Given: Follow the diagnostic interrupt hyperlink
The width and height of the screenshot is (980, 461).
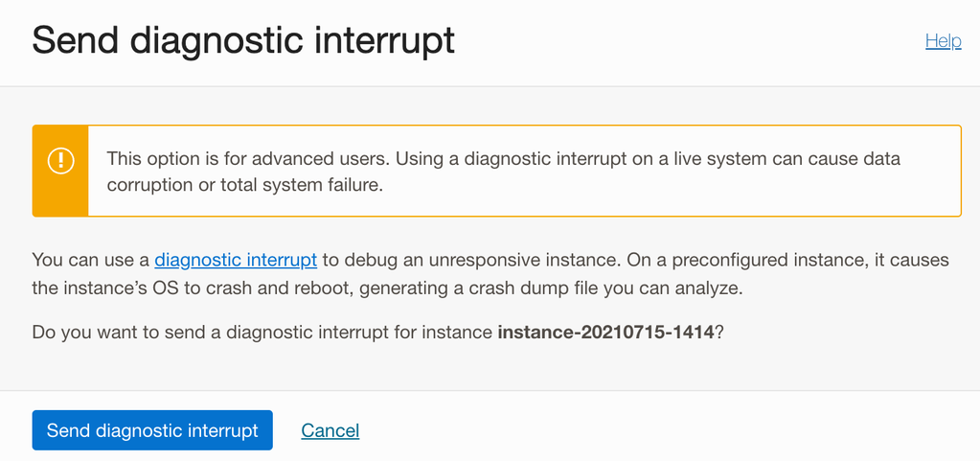Looking at the screenshot, I should tap(236, 260).
